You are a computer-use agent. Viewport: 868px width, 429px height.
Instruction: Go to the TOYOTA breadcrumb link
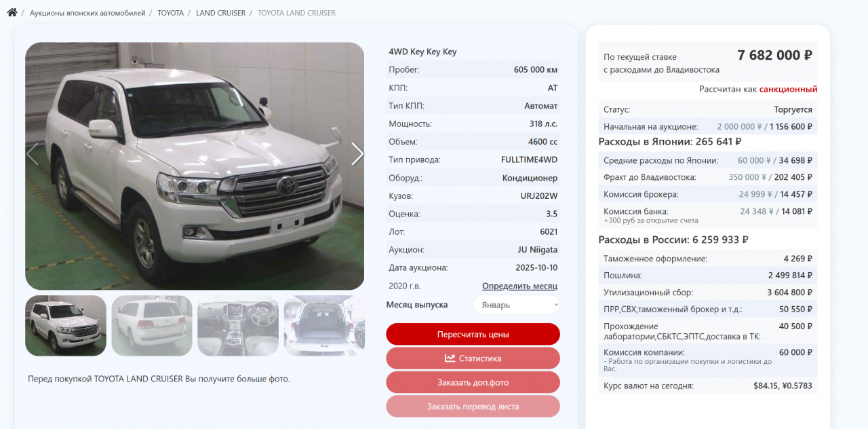(x=170, y=13)
